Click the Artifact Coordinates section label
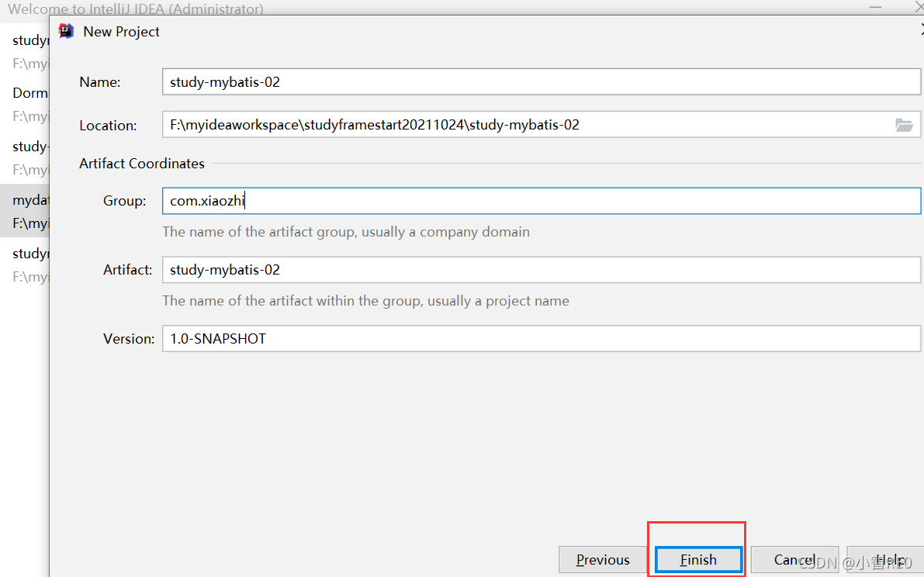Image resolution: width=924 pixels, height=577 pixels. pyautogui.click(x=142, y=163)
